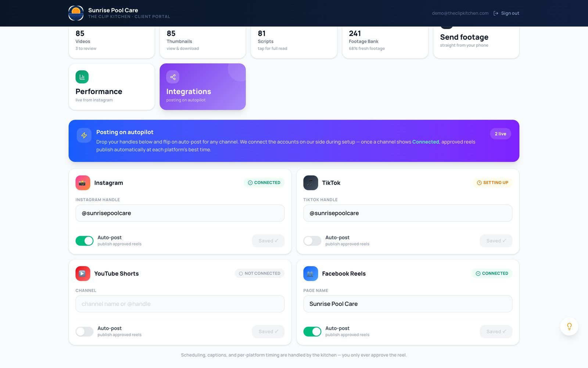Select the Integrations card
Screen dimensions: 588x368
coord(203,87)
